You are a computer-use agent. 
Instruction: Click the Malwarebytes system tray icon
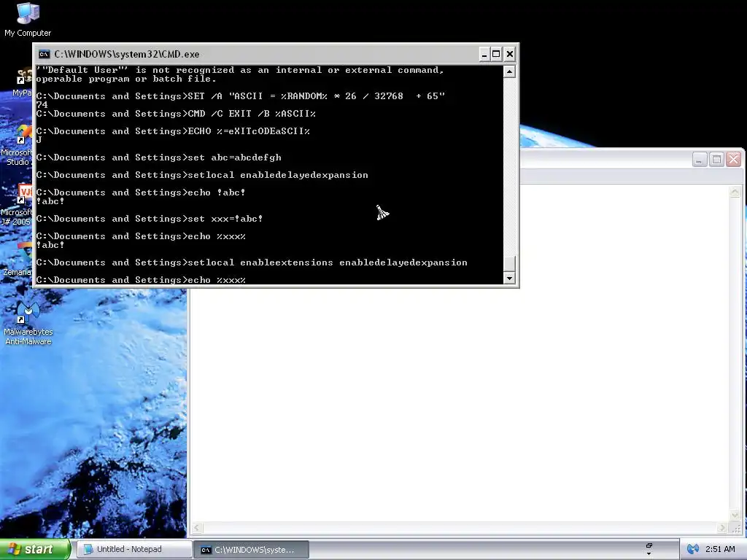pyautogui.click(x=692, y=549)
